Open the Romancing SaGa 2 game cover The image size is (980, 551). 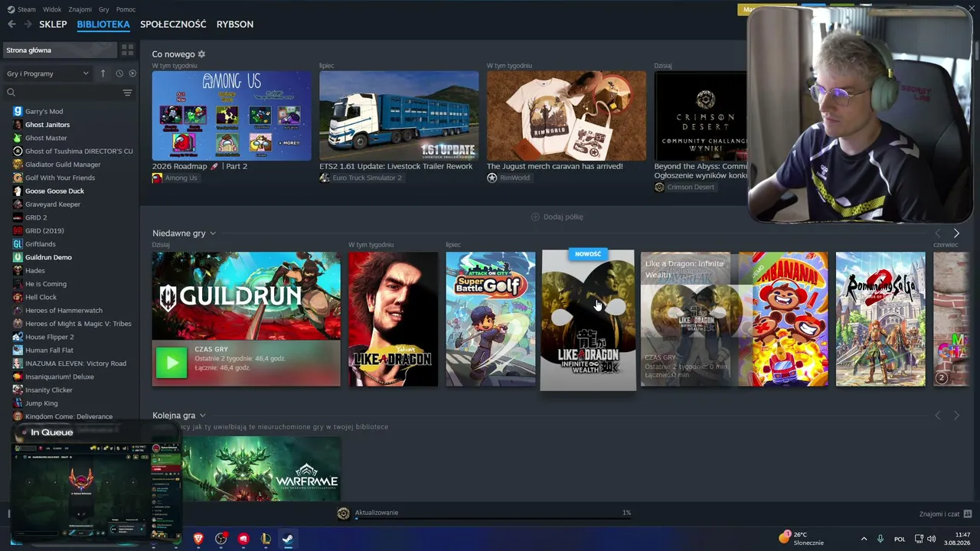[880, 319]
